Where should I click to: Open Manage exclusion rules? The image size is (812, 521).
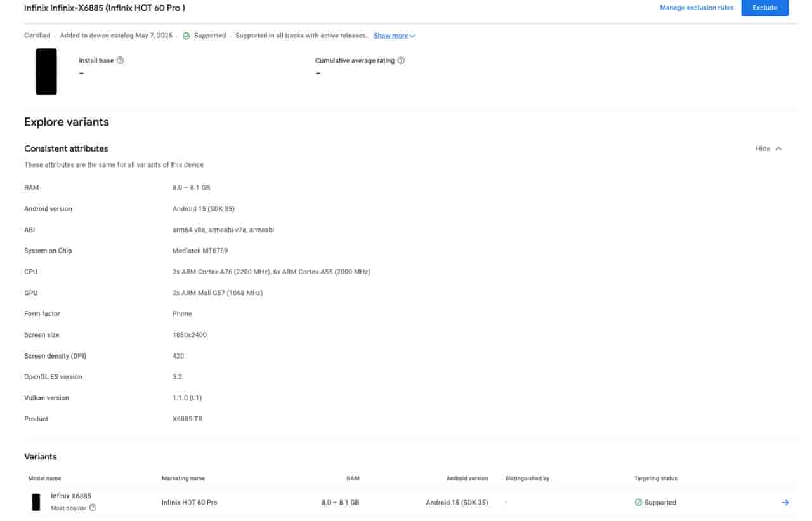click(696, 8)
